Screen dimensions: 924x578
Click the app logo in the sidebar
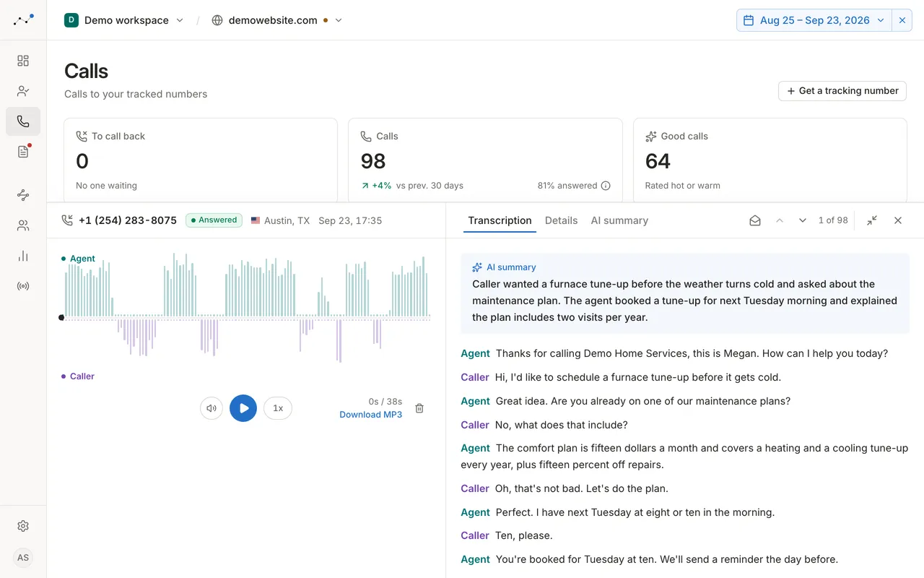[x=23, y=20]
